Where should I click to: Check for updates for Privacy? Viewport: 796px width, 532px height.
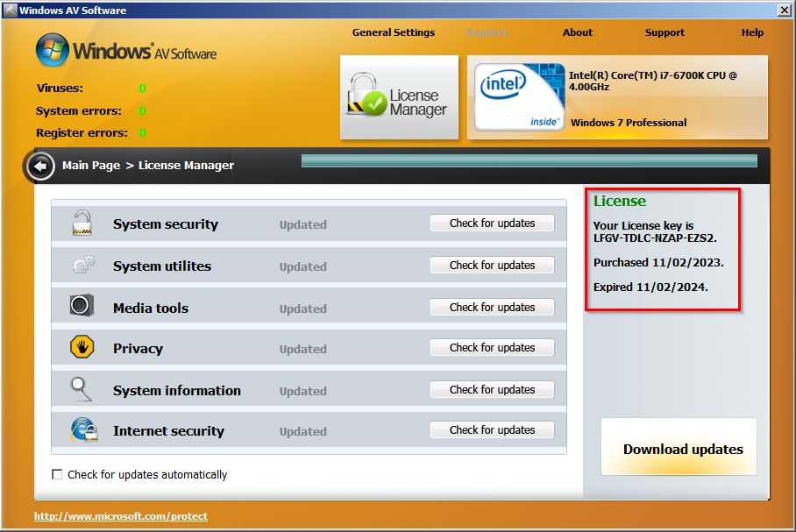pyautogui.click(x=492, y=347)
